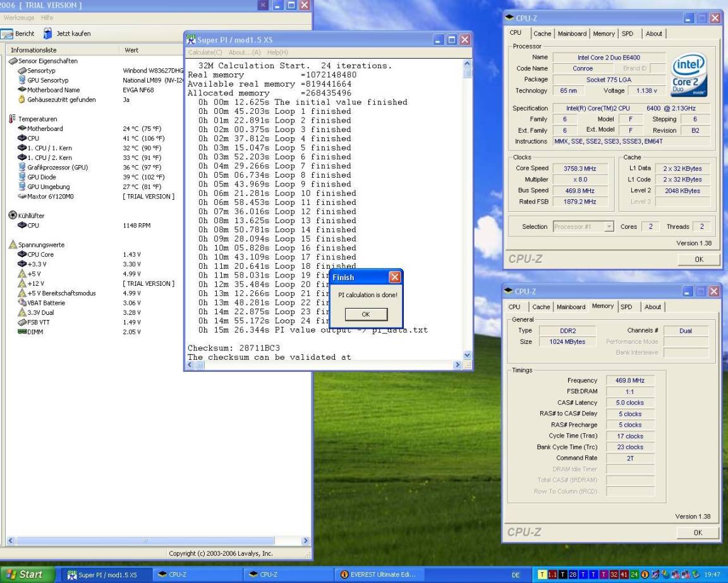This screenshot has height=583, width=728.
Task: Click Super PI vertical scrollbar up arrow
Action: tap(467, 64)
